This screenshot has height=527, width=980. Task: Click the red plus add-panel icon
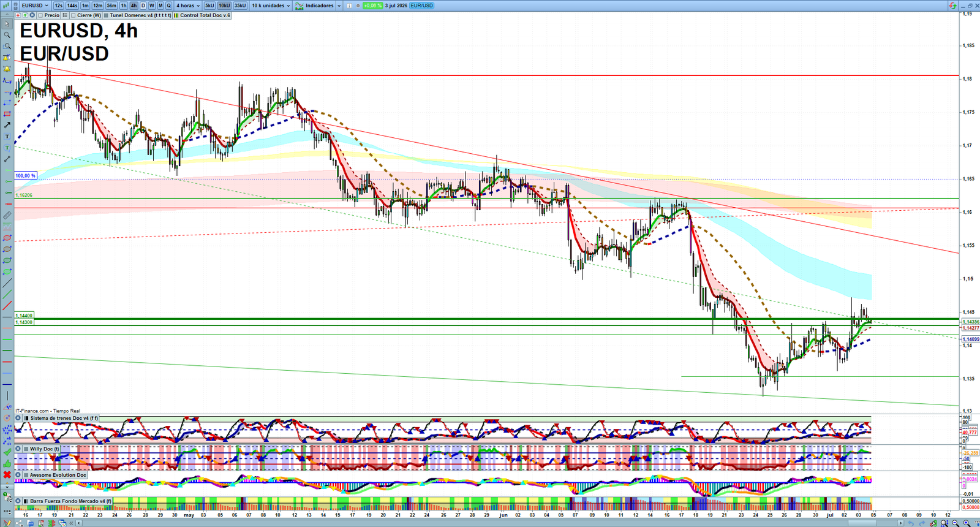coord(18,15)
